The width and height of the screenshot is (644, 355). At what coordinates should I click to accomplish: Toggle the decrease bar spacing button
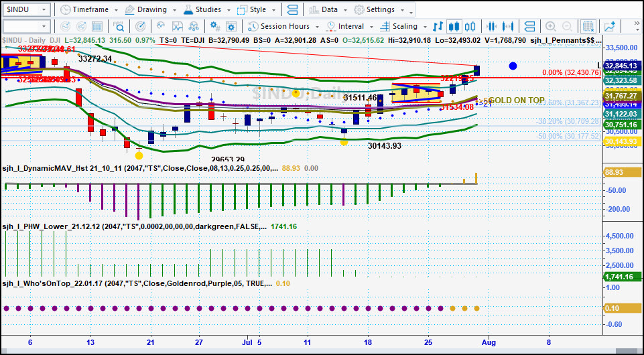click(491, 27)
